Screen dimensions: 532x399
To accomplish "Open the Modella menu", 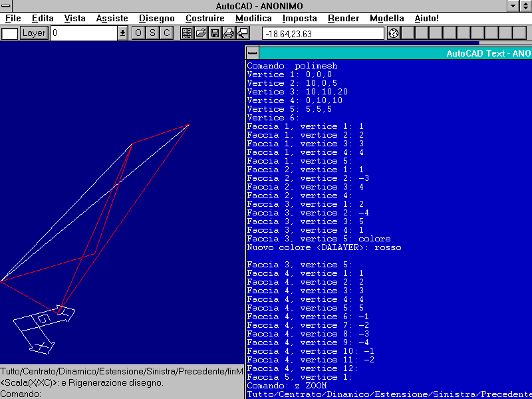I will point(387,18).
